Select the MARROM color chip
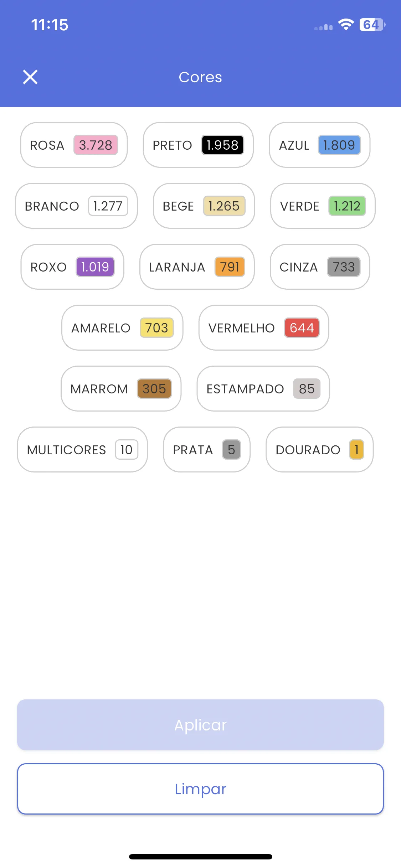The height and width of the screenshot is (868, 401). pos(121,389)
